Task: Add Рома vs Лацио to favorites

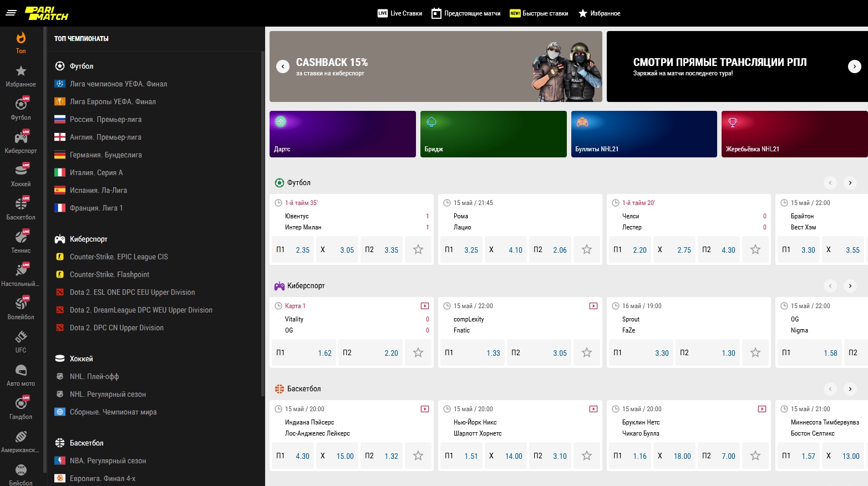Action: [587, 250]
